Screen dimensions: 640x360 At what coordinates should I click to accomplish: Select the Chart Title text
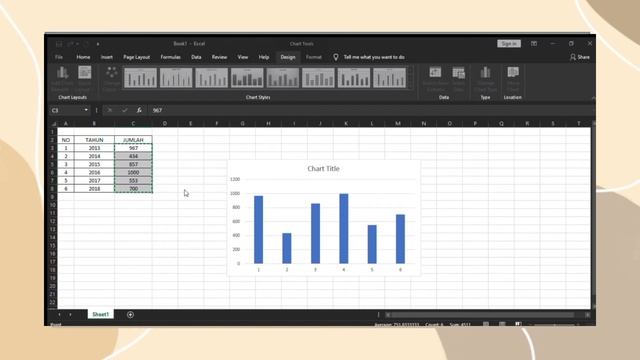tap(323, 169)
